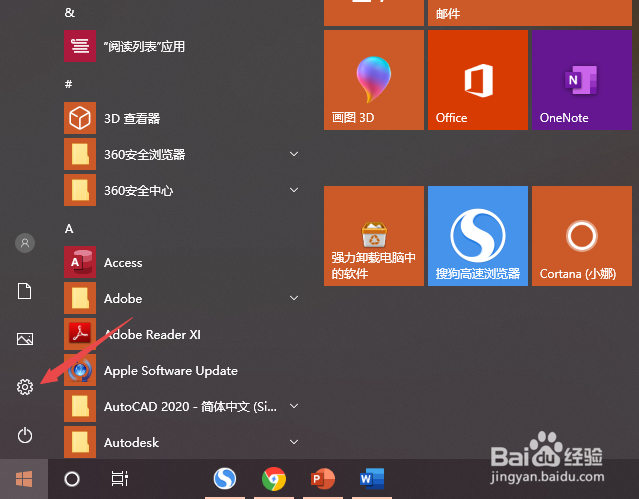The height and width of the screenshot is (499, 639).
Task: Expand the 360安全中心 folder chevron
Action: point(294,190)
